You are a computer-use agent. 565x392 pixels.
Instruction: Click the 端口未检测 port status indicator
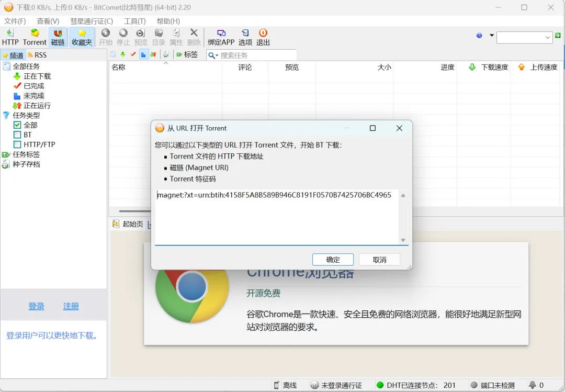point(493,385)
